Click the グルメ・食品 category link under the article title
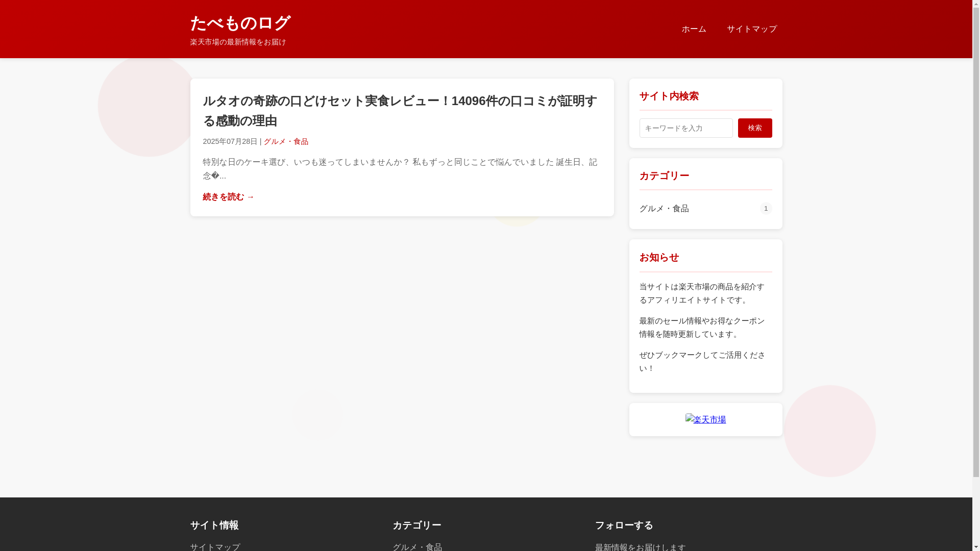Screen dimensions: 980x551 point(286,141)
